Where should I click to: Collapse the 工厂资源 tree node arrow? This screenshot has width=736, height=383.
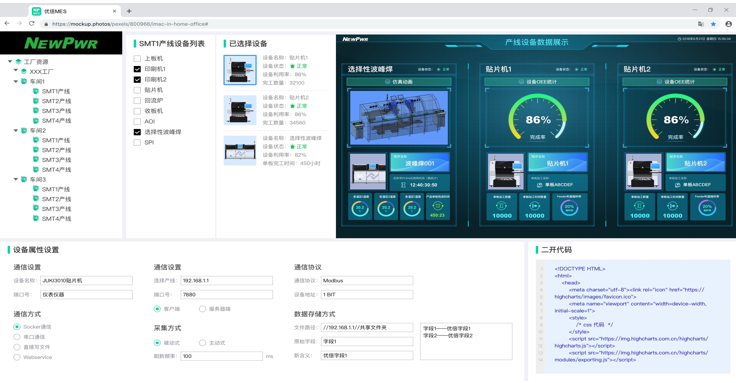(10, 61)
